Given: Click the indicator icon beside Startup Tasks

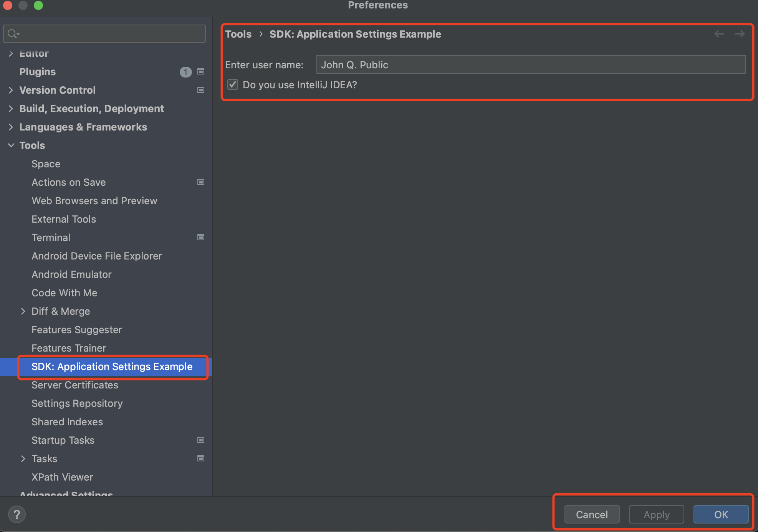Looking at the screenshot, I should [200, 440].
